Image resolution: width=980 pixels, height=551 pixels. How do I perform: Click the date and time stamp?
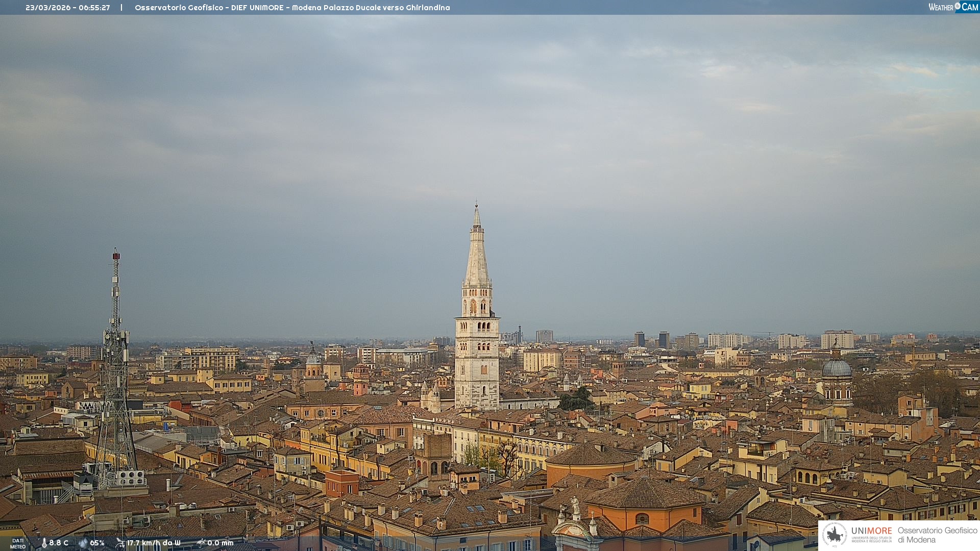pos(68,8)
